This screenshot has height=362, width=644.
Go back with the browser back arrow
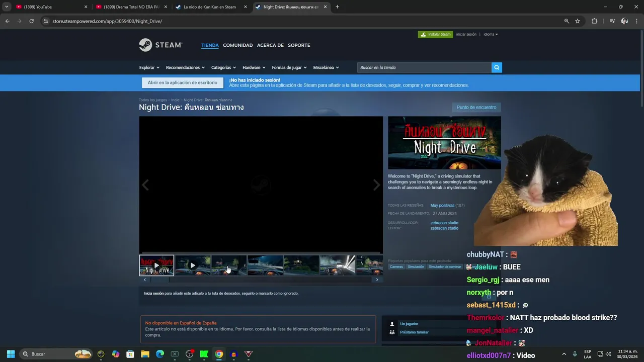tap(8, 21)
